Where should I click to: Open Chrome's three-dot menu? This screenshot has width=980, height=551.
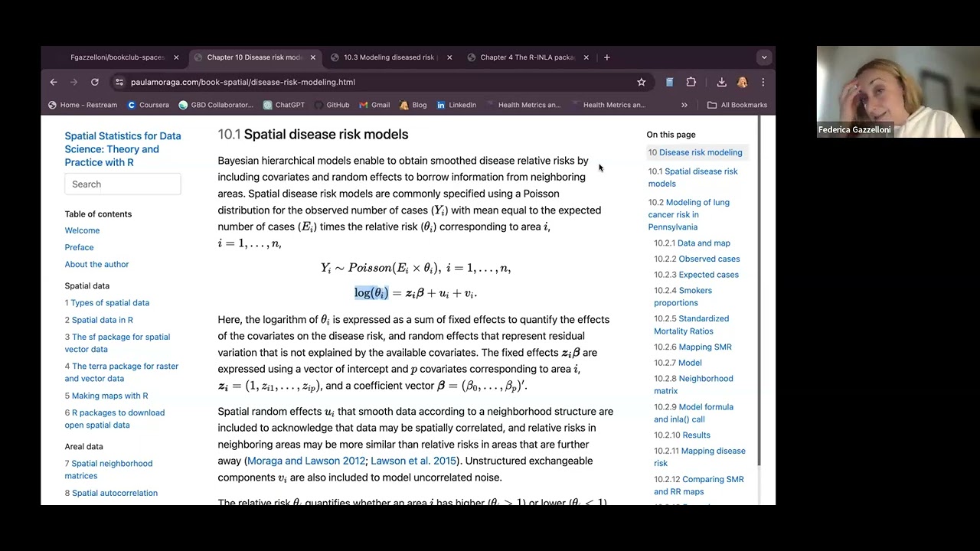[763, 82]
